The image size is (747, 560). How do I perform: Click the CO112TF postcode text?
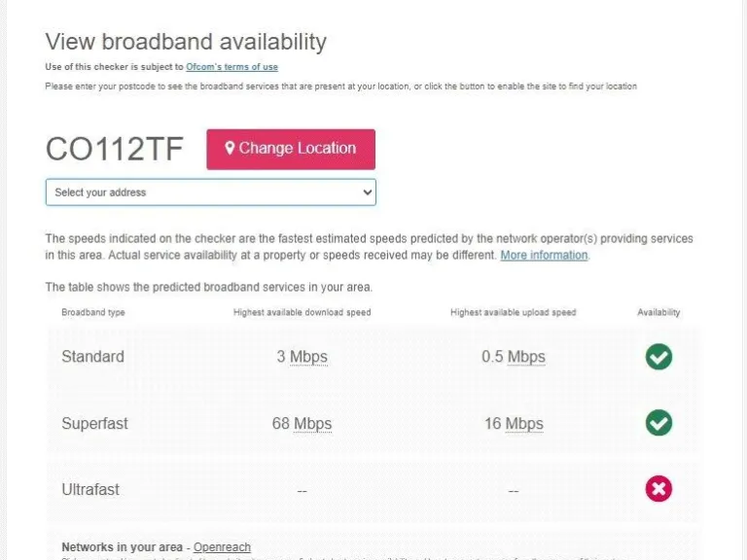pos(115,149)
